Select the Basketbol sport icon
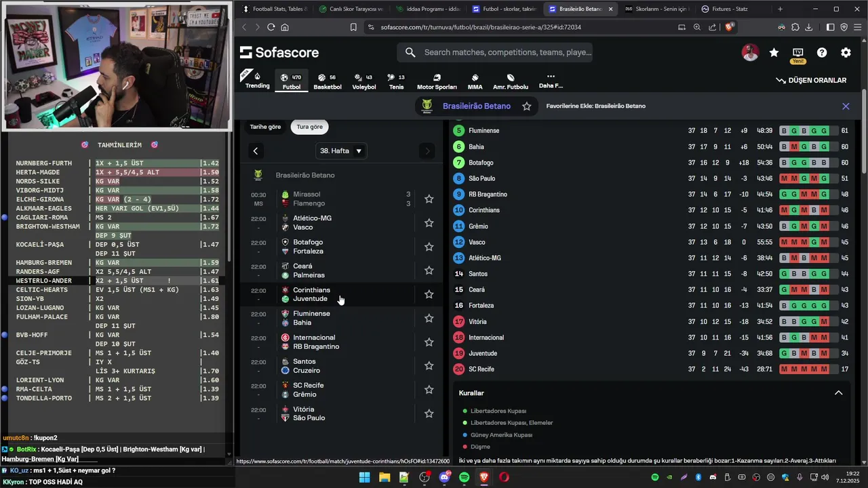 328,81
